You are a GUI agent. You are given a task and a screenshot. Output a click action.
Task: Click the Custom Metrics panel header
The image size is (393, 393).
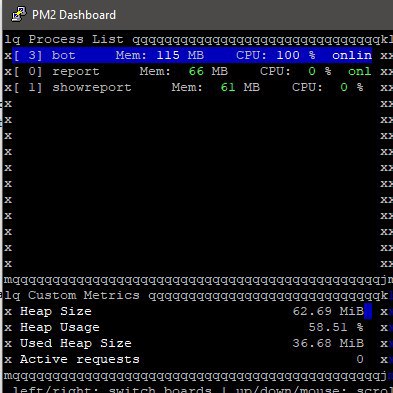[x=84, y=295]
